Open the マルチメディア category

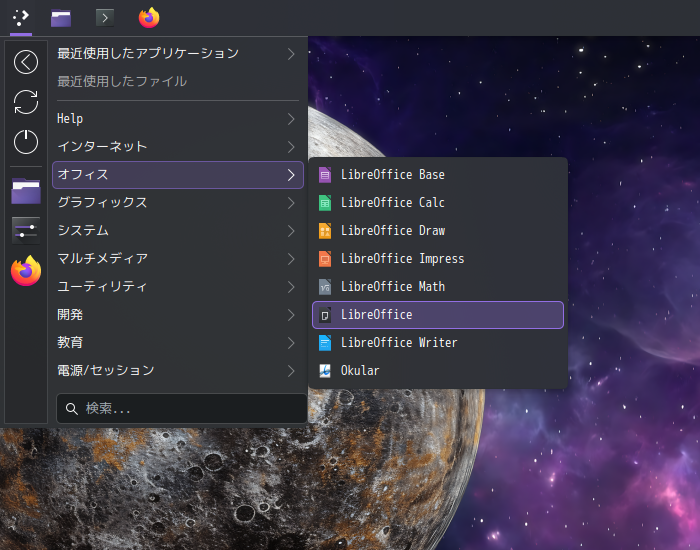tap(178, 259)
